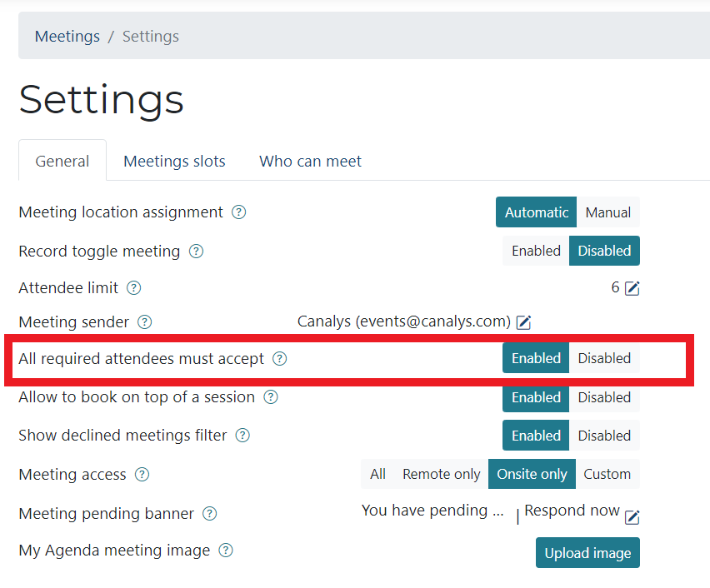The image size is (710, 588).
Task: Click help icon next to Meeting location assignment
Action: (x=239, y=212)
